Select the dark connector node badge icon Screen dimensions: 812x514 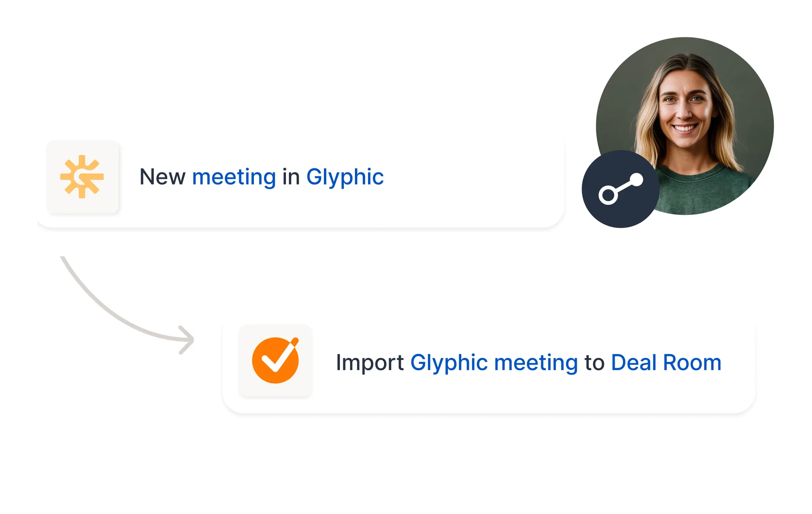point(621,189)
